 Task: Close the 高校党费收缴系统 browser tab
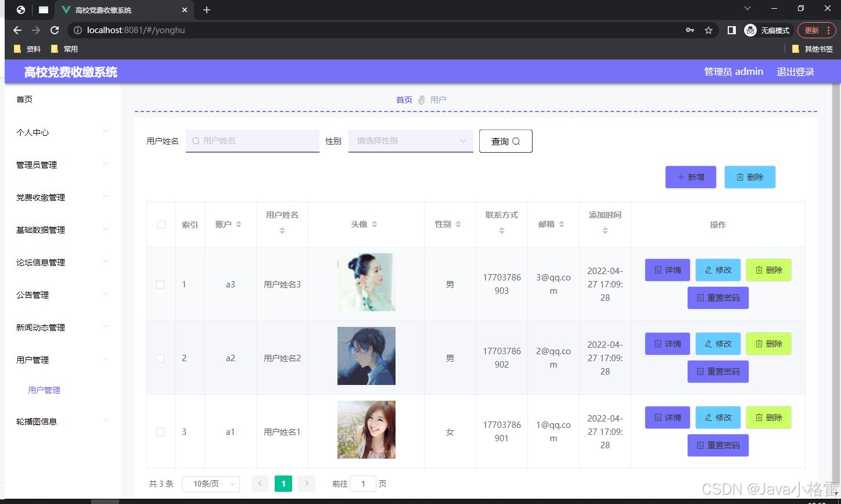click(185, 10)
